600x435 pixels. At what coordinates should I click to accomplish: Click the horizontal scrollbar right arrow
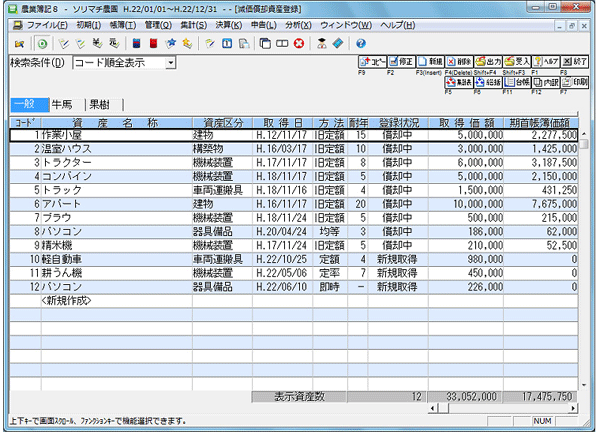pos(573,409)
